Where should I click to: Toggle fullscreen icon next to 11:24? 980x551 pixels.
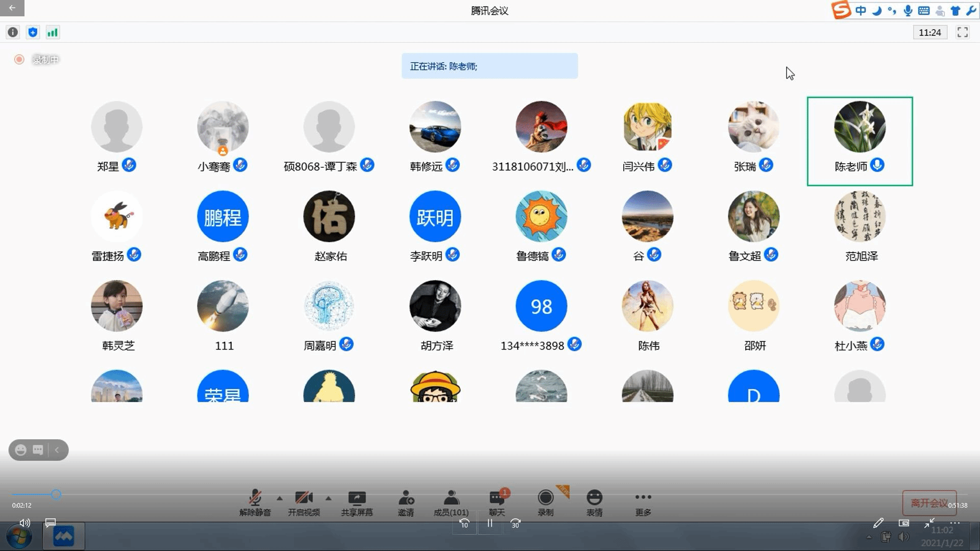tap(962, 33)
